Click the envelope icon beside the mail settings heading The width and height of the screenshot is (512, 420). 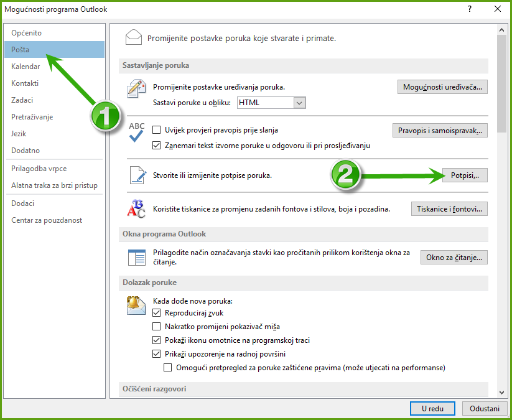pyautogui.click(x=134, y=37)
